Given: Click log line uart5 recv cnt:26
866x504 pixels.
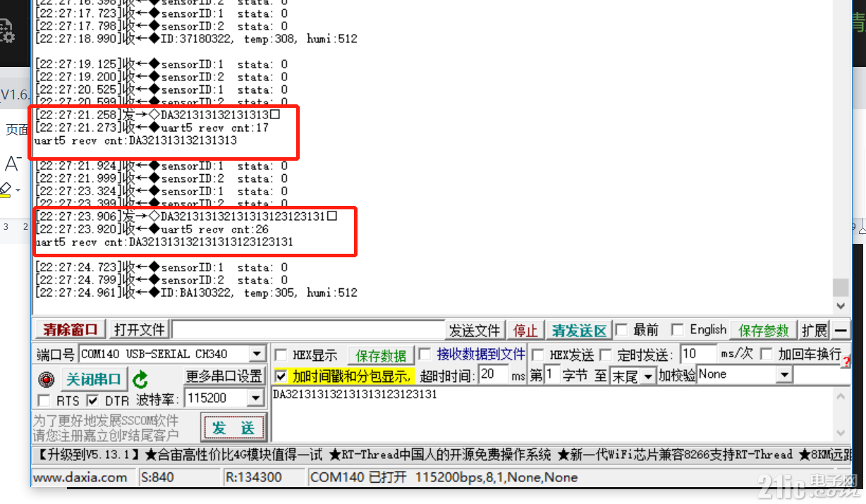Looking at the screenshot, I should (x=152, y=229).
